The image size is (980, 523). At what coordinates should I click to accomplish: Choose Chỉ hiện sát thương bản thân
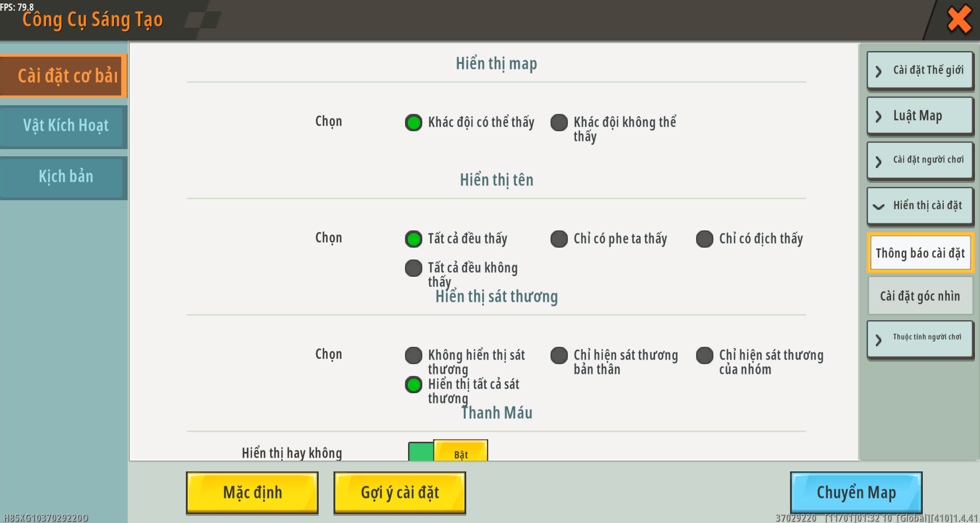pyautogui.click(x=559, y=355)
